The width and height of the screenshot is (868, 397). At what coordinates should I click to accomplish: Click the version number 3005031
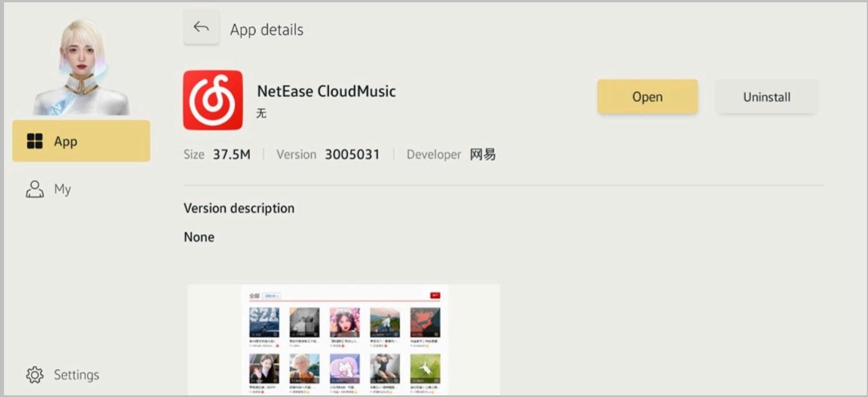click(352, 154)
